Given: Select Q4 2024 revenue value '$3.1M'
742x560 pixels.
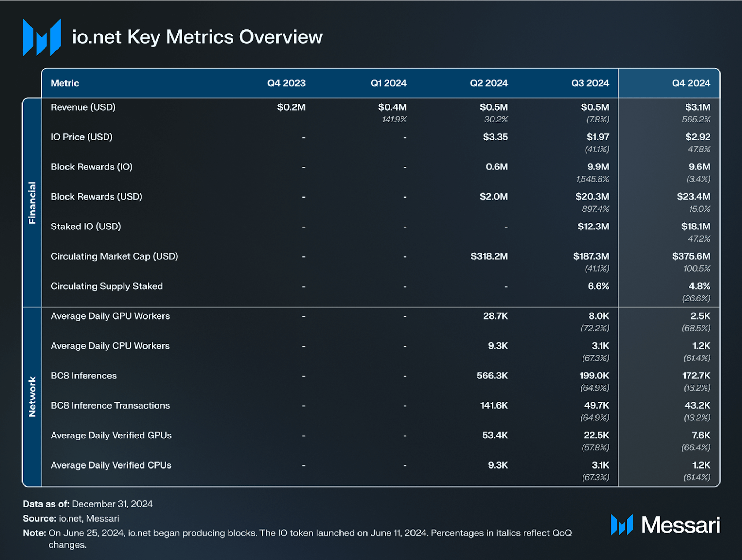Looking at the screenshot, I should tap(698, 107).
